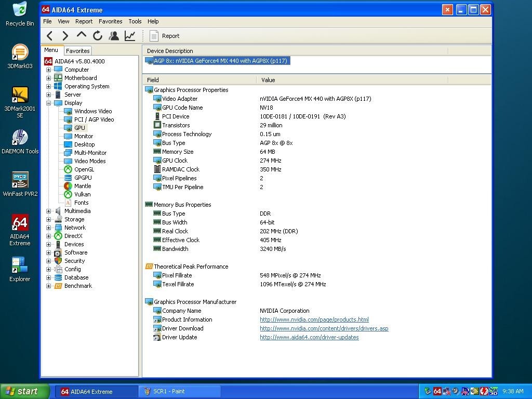Open the Driver Download nvidia drivers link
The width and height of the screenshot is (532, 399).
[x=324, y=328]
